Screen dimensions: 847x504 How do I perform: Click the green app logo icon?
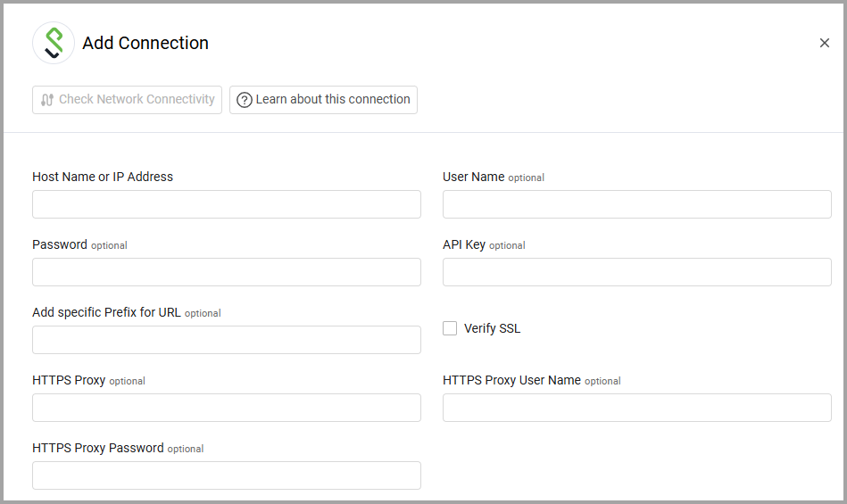(x=54, y=43)
